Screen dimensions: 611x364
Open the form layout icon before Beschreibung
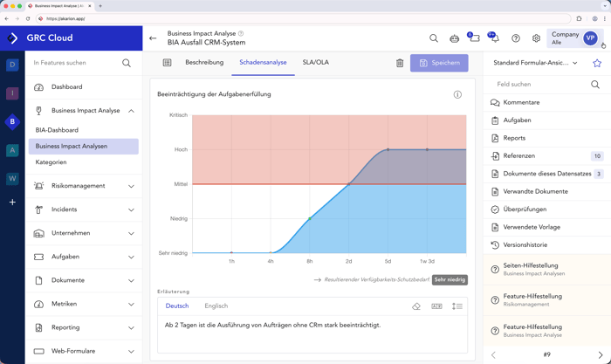tap(167, 63)
